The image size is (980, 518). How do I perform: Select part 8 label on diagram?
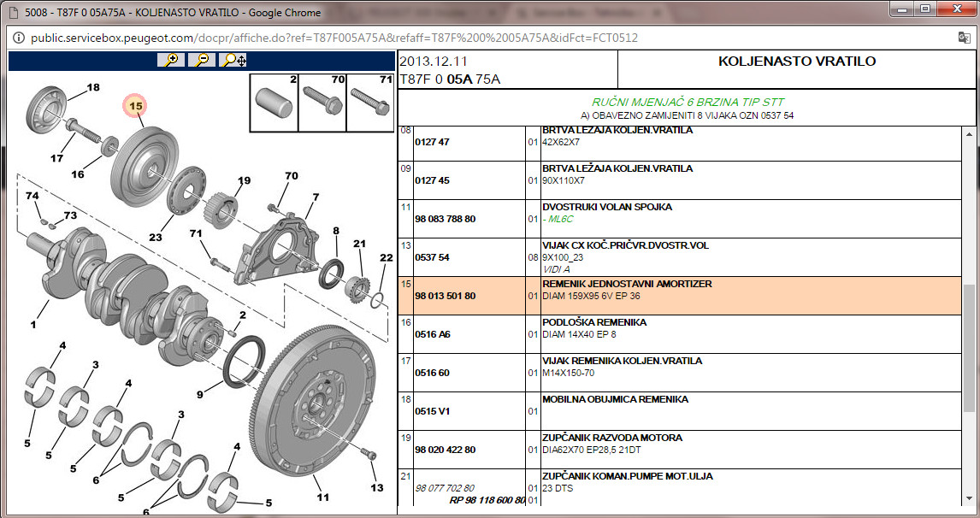(336, 231)
